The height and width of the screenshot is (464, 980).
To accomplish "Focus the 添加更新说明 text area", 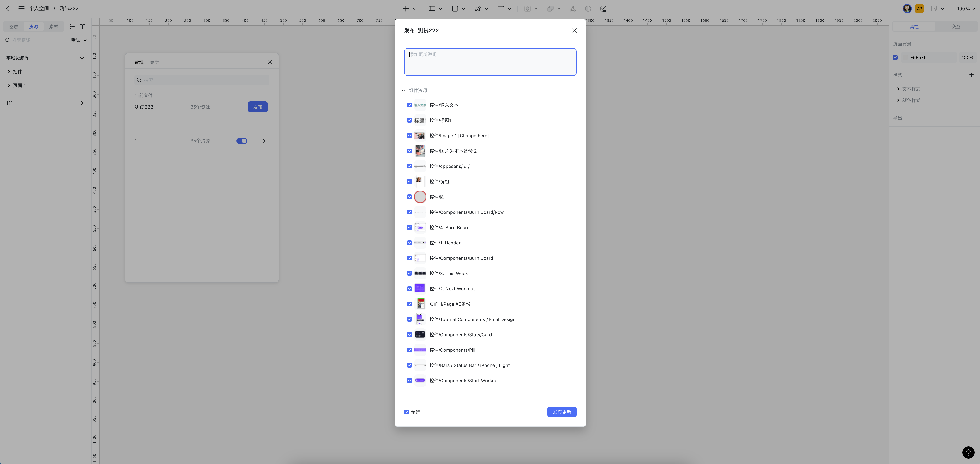I will pos(490,62).
